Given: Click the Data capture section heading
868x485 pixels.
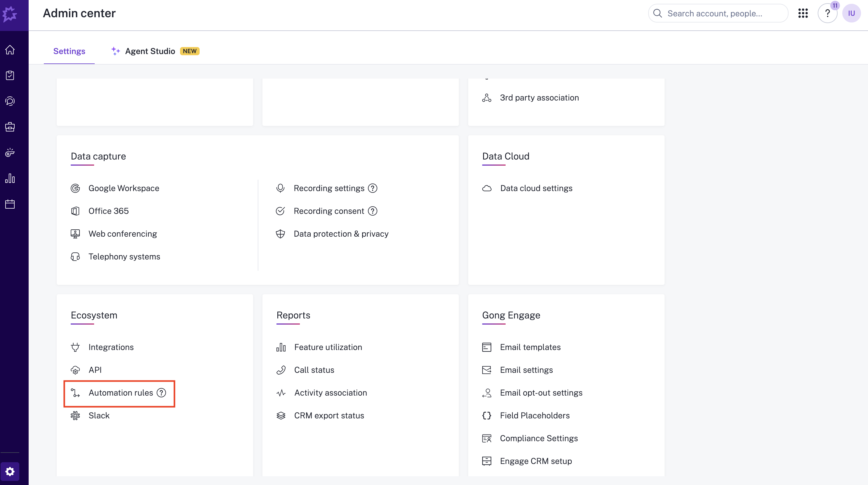Looking at the screenshot, I should click(x=98, y=156).
